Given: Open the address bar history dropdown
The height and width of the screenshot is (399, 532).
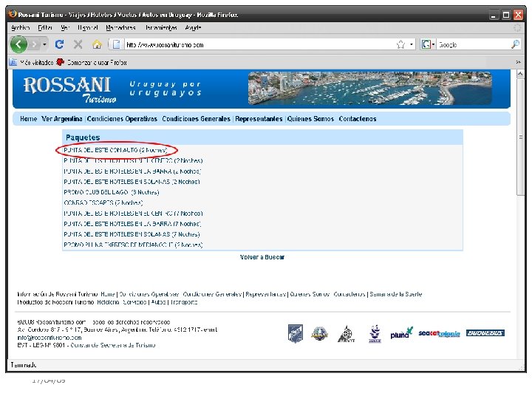Looking at the screenshot, I should point(412,44).
